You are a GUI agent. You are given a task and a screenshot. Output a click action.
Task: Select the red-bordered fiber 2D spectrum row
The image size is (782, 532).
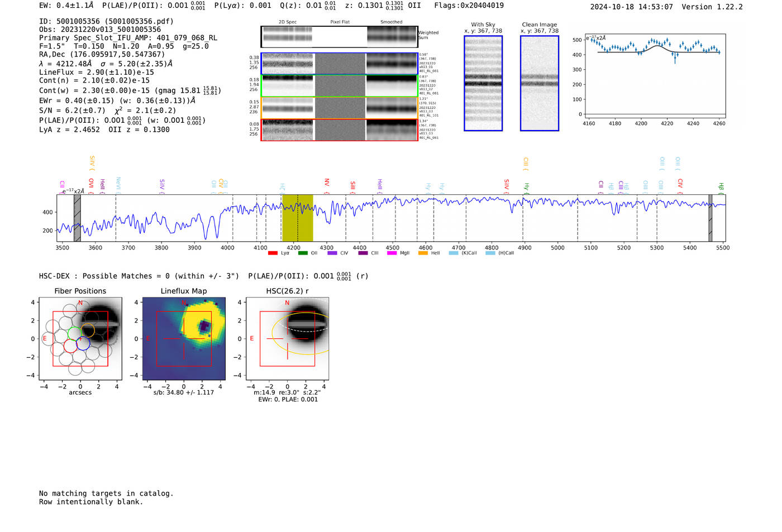pyautogui.click(x=339, y=130)
